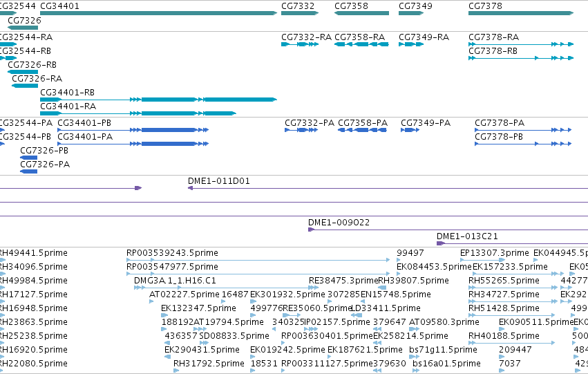This screenshot has width=588, height=374.
Task: Click EST EK187621.5prime
Action: [x=365, y=350]
